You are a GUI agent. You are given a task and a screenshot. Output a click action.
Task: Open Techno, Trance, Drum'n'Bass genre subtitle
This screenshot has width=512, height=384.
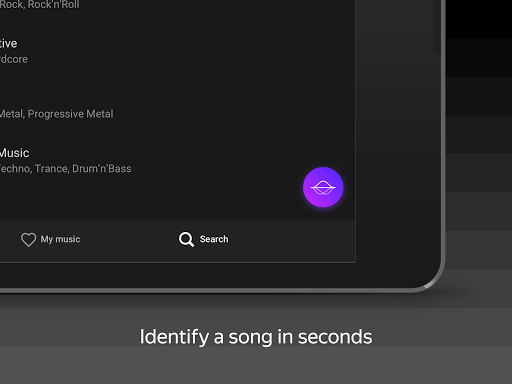click(x=66, y=169)
